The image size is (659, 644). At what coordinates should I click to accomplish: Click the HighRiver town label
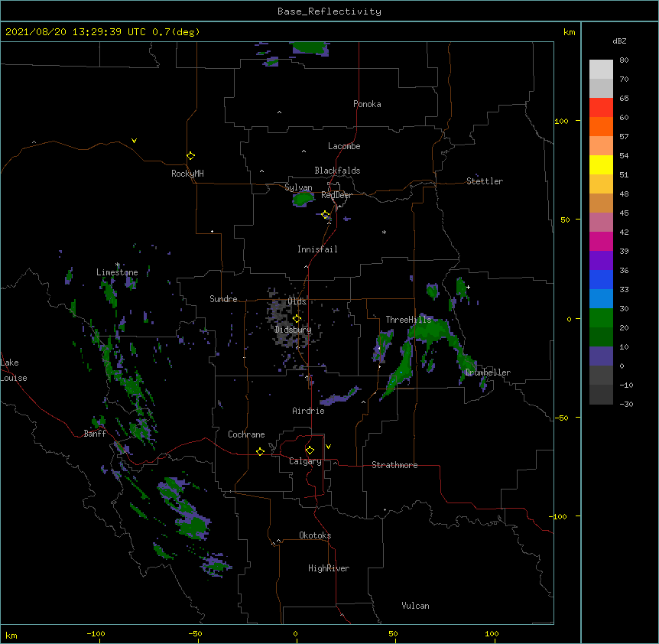pyautogui.click(x=329, y=568)
